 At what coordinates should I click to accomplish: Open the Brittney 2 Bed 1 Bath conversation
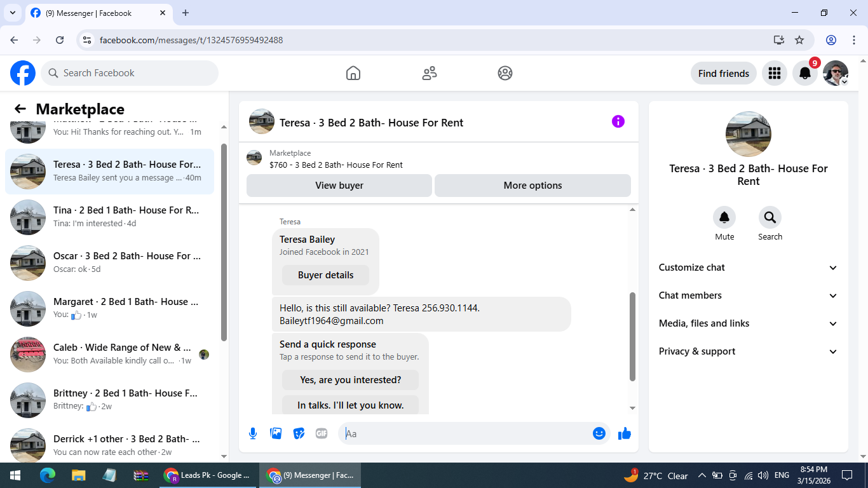click(109, 400)
